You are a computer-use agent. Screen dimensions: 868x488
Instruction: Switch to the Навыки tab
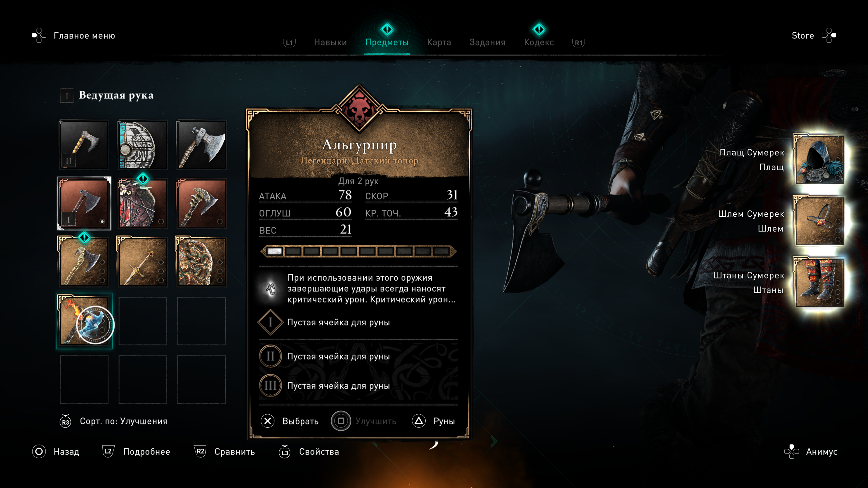click(330, 42)
